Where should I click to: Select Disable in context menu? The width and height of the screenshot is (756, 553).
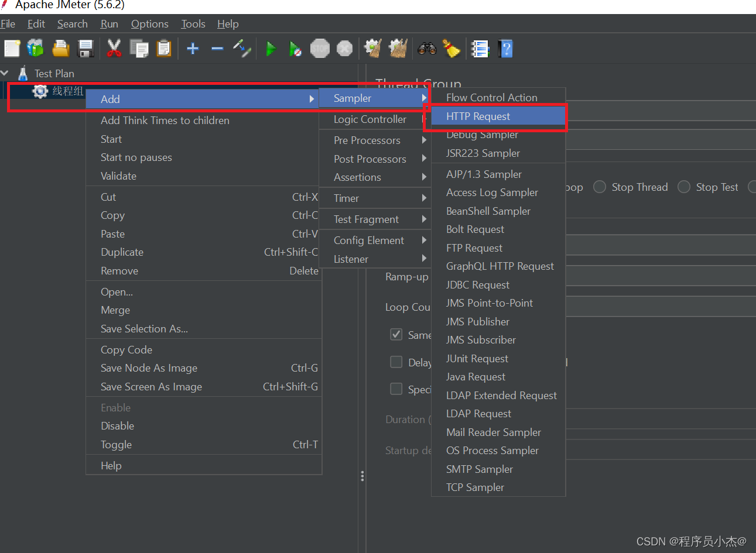[204, 426]
